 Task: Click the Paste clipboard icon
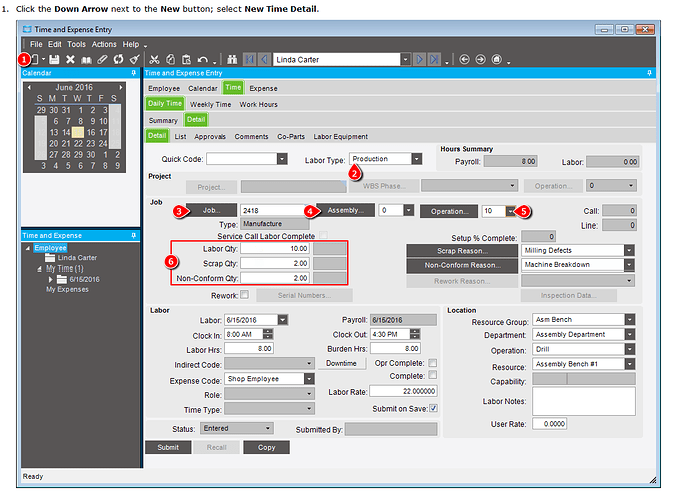click(x=187, y=59)
